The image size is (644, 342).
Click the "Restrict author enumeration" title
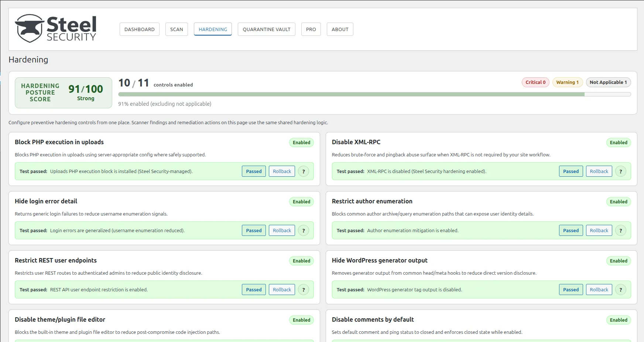click(x=372, y=201)
